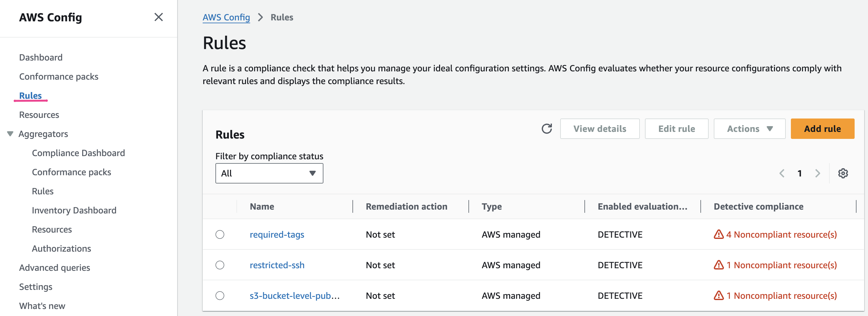Select the required-tags rule radio button

[220, 234]
